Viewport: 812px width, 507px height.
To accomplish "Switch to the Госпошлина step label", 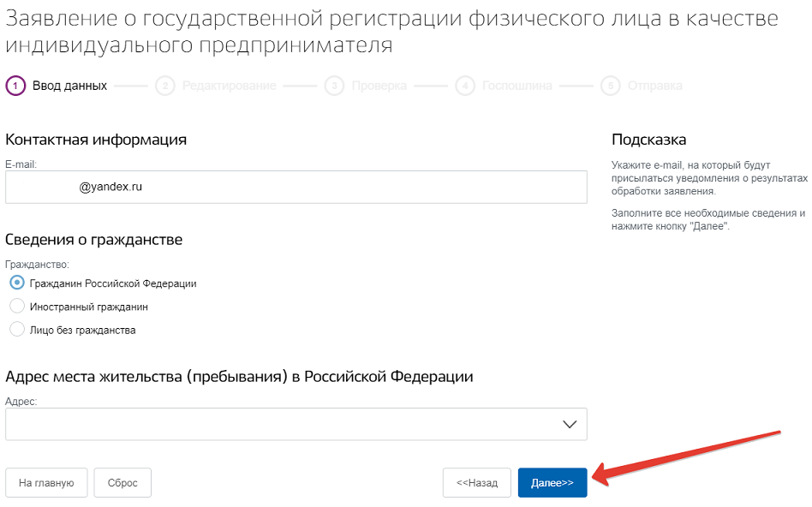I will pyautogui.click(x=516, y=86).
